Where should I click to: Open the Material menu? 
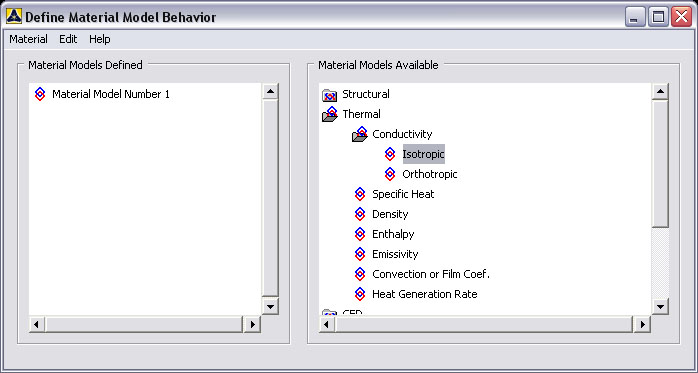click(x=28, y=39)
